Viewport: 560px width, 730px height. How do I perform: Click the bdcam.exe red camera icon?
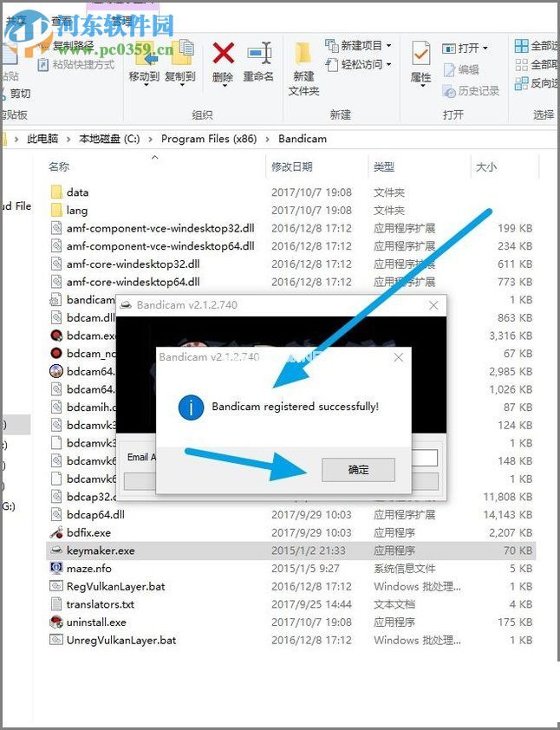(x=55, y=336)
